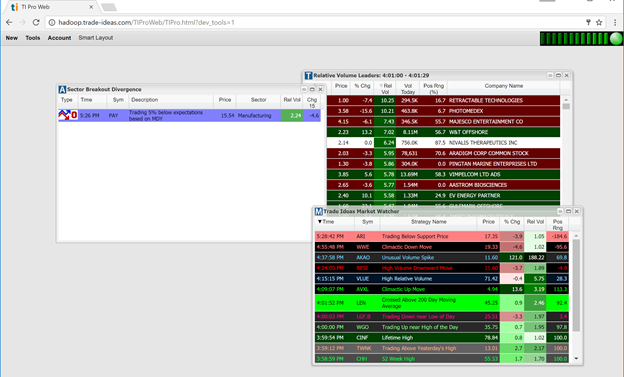Sort Relative Volume Leaders by Rel Vol column
The height and width of the screenshot is (377, 624).
[x=385, y=88]
